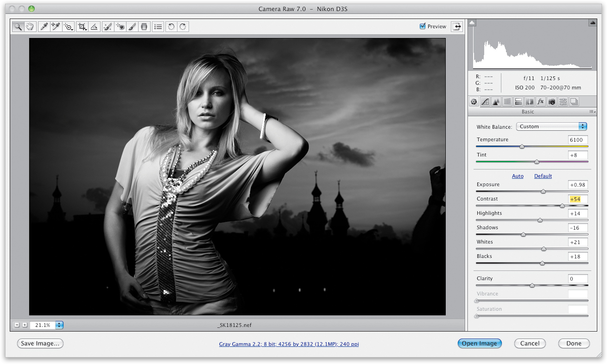This screenshot has width=607, height=364.
Task: Click the Whites slider handle
Action: 544,249
